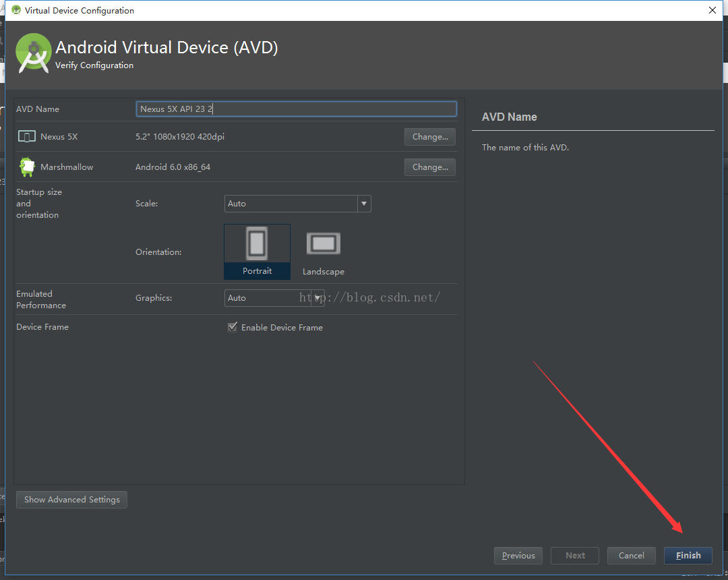Open the Graphics dropdown

274,297
